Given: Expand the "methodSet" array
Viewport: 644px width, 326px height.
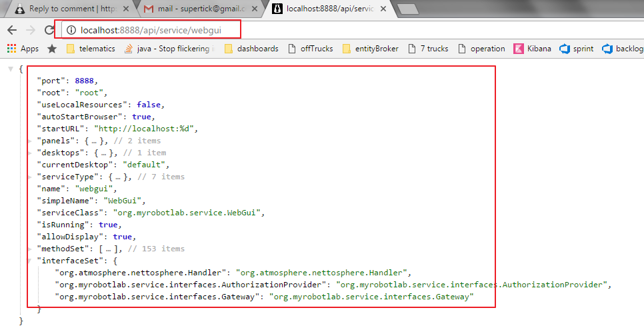Looking at the screenshot, I should [x=29, y=249].
